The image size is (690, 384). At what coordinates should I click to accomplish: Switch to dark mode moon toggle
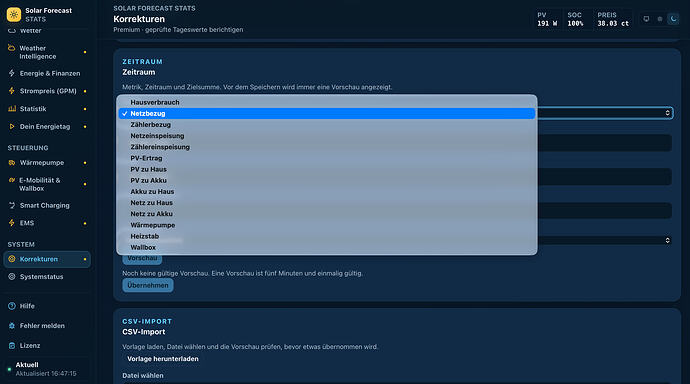[x=673, y=19]
